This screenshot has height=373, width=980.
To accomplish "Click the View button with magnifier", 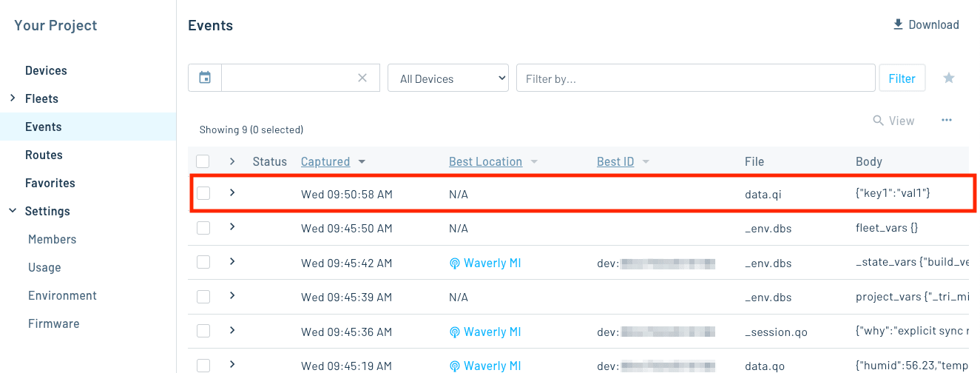I will pos(893,120).
